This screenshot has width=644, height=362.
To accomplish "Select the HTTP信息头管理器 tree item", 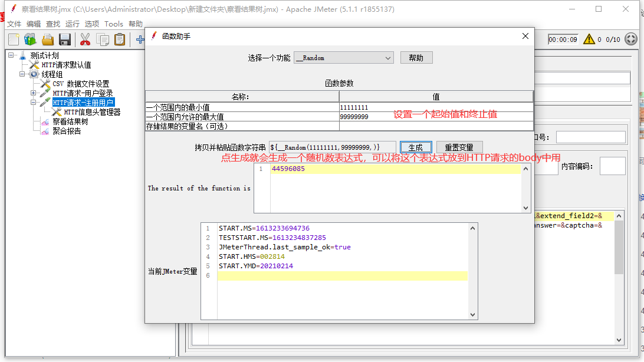I will (x=92, y=112).
